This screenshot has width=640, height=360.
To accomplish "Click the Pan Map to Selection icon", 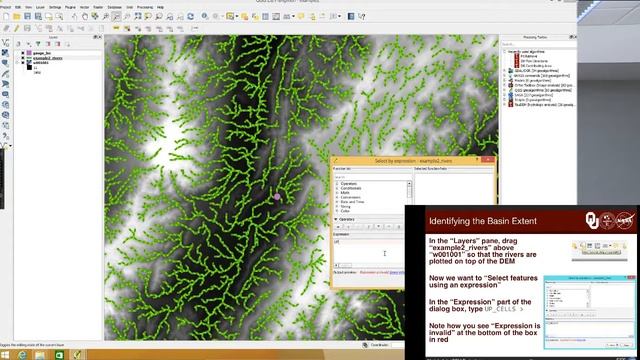I will pyautogui.click(x=95, y=17).
